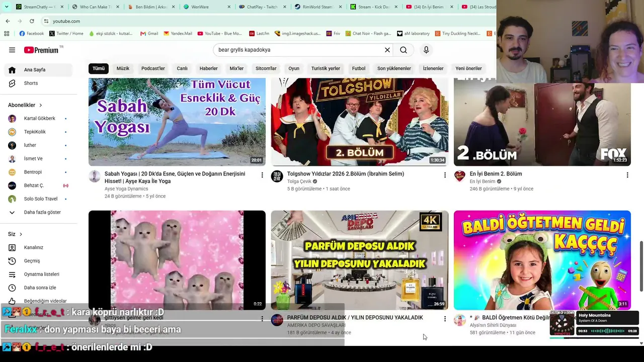The height and width of the screenshot is (362, 644).
Task: Open the Yandex.Mail bookmark
Action: tap(178, 34)
